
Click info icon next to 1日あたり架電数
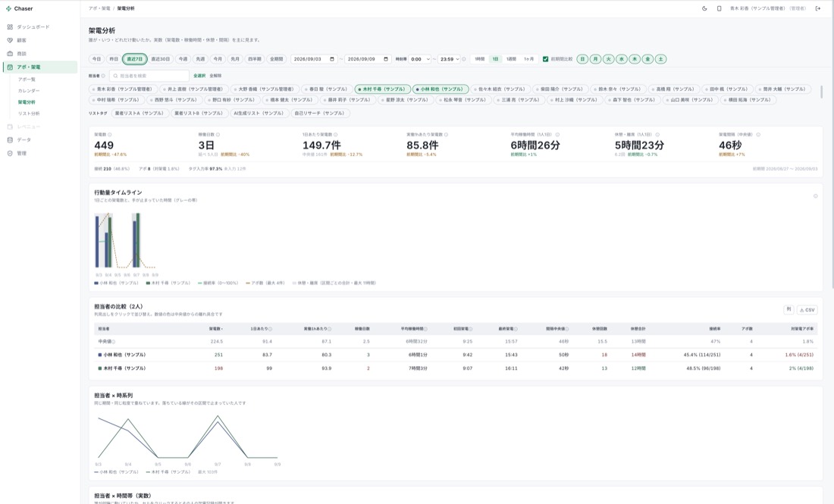[x=336, y=135]
